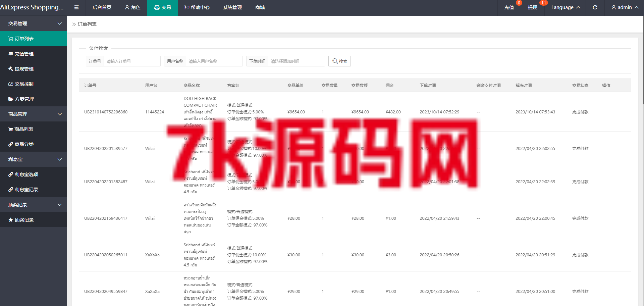Screen dimensions: 644x306
Task: Click the refresh icon in top bar
Action: (595, 7)
